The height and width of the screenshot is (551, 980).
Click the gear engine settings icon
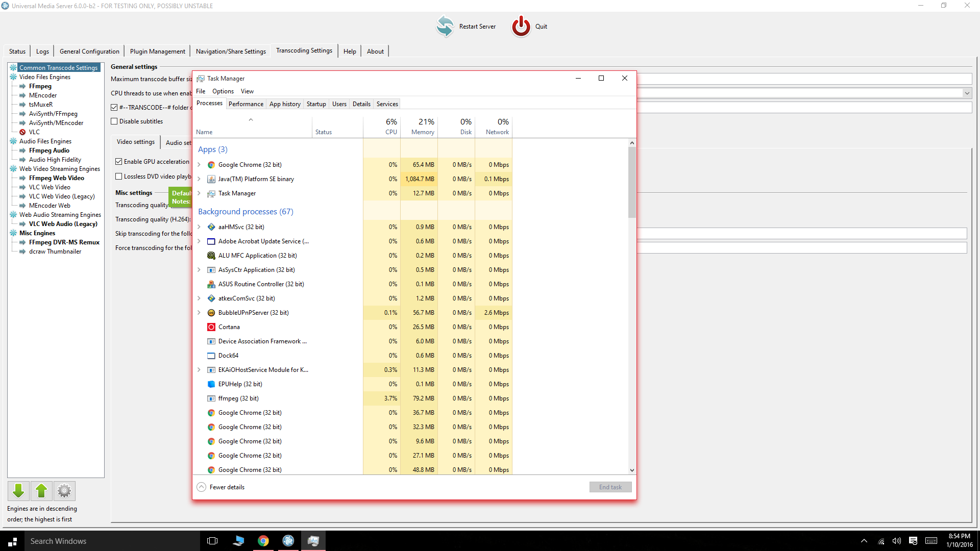pos(64,491)
